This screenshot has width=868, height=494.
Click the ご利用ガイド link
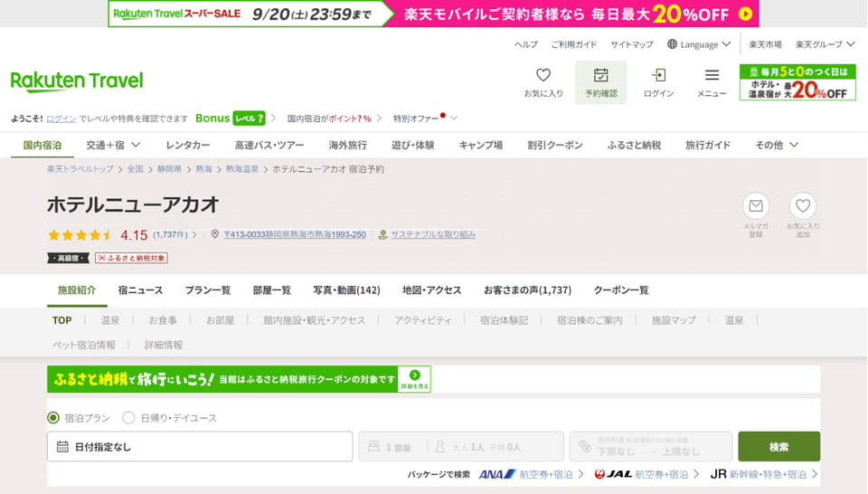pos(574,44)
